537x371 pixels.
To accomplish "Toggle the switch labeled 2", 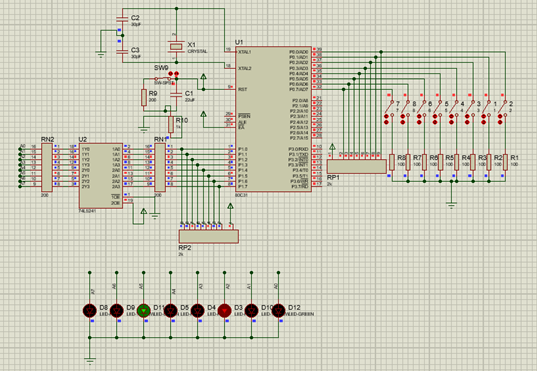I will click(503, 109).
